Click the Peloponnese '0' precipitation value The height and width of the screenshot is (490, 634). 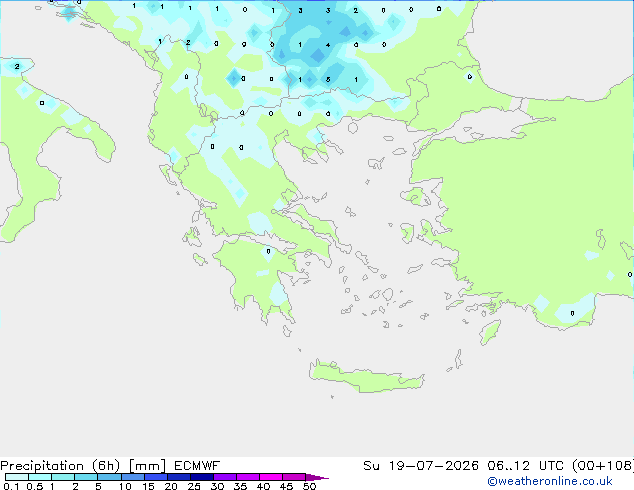268,251
